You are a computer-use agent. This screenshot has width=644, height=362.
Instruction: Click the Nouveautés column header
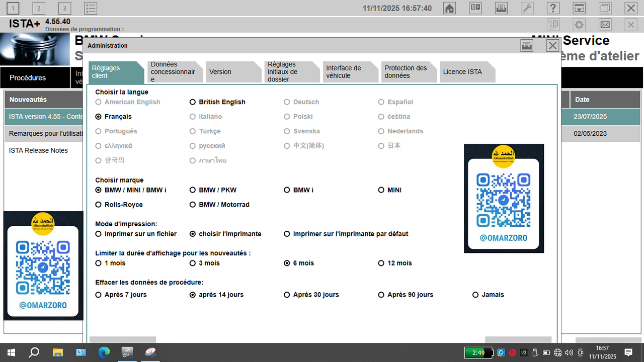(44, 100)
